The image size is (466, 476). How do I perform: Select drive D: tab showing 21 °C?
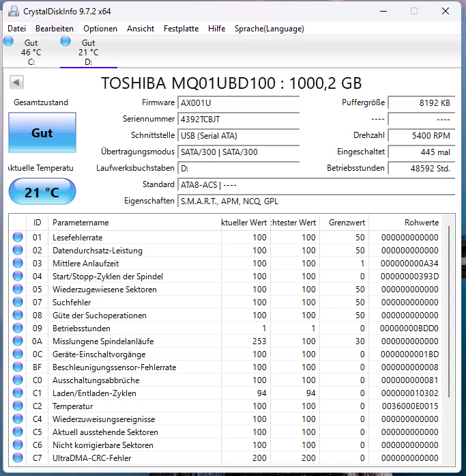(x=88, y=52)
